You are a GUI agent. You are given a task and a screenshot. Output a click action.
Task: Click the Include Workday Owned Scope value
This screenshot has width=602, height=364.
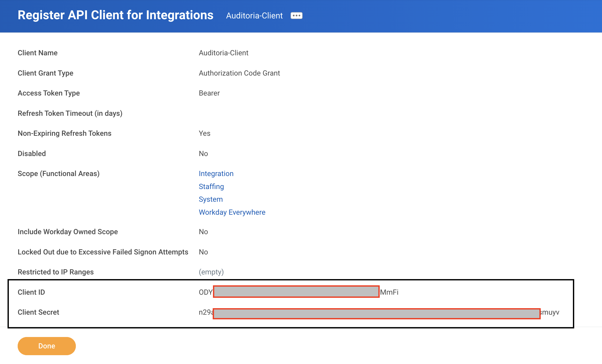coord(203,232)
